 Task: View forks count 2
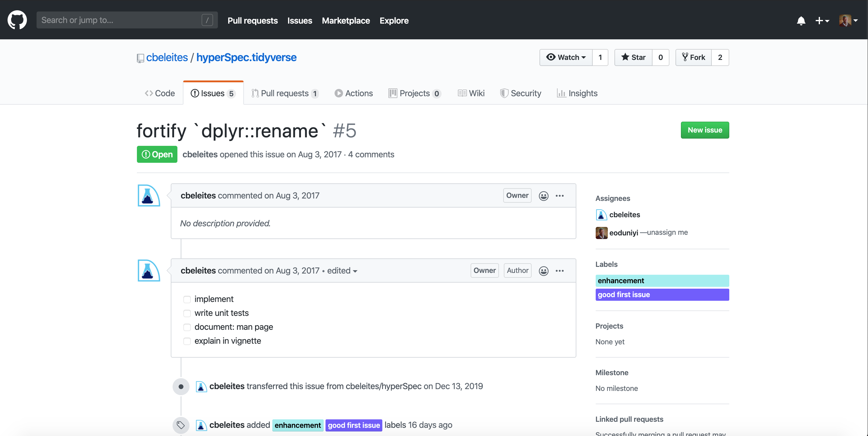720,57
